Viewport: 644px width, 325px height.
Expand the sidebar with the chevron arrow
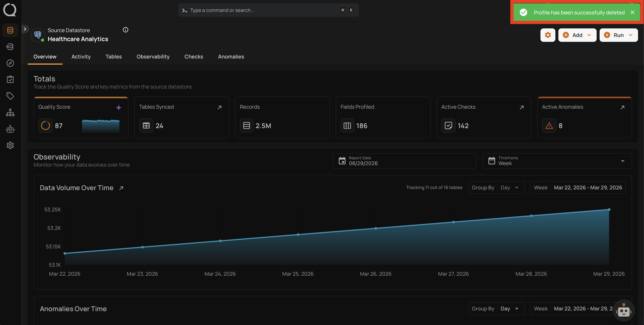(25, 29)
